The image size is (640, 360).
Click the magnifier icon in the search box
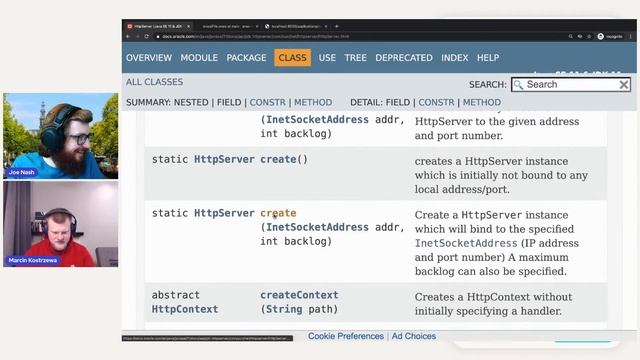tap(518, 84)
